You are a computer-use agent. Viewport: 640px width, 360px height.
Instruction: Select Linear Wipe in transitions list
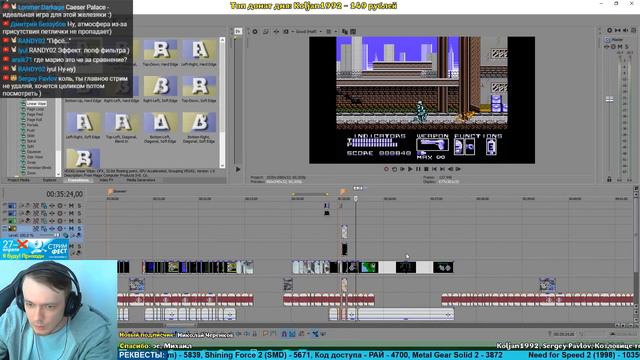(x=36, y=104)
